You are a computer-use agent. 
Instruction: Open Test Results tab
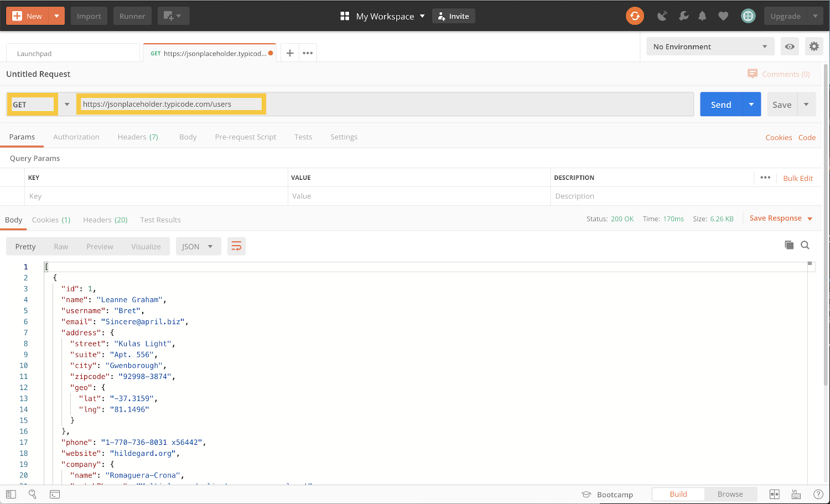[x=160, y=220]
